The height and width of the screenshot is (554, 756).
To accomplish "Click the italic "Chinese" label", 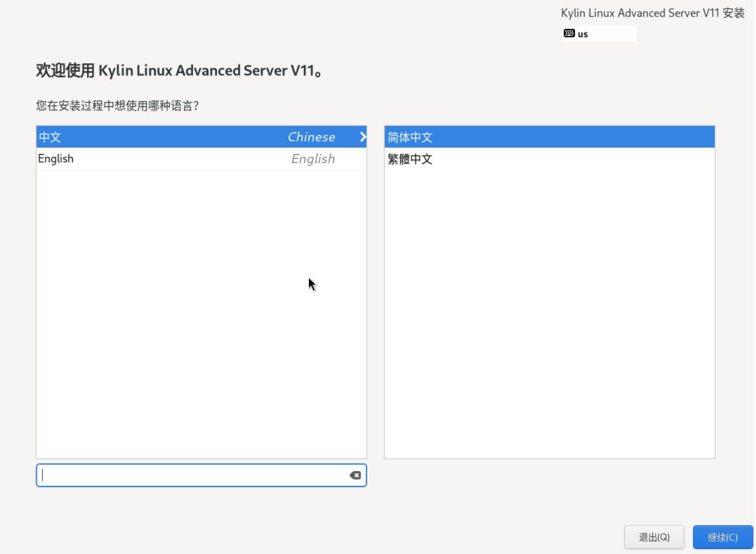I will [x=311, y=137].
